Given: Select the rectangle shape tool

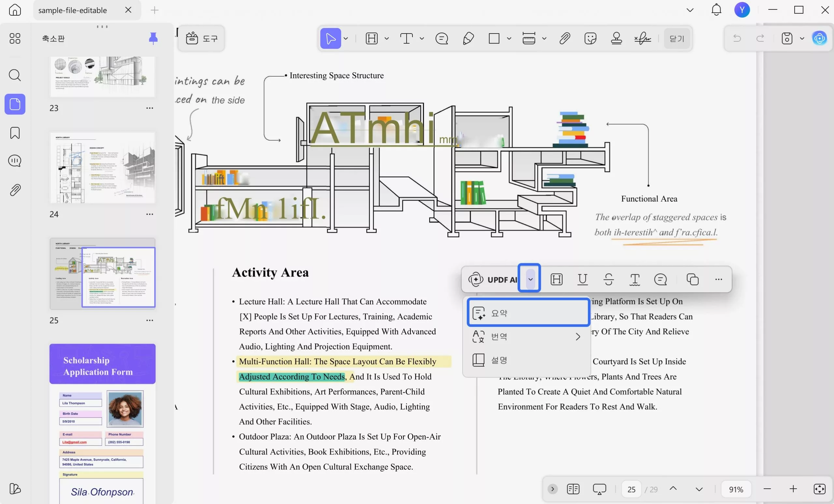Looking at the screenshot, I should [494, 38].
